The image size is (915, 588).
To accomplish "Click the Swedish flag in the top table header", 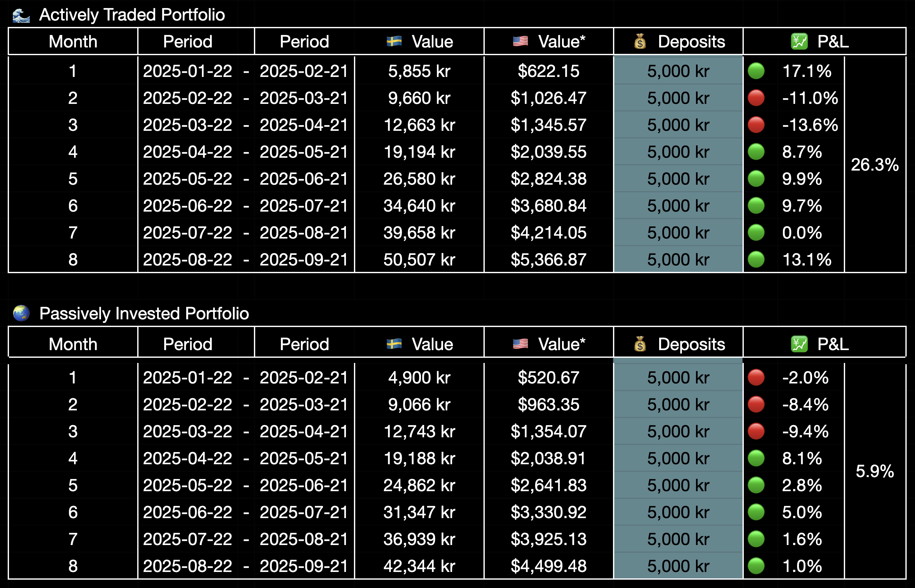I will tap(394, 41).
